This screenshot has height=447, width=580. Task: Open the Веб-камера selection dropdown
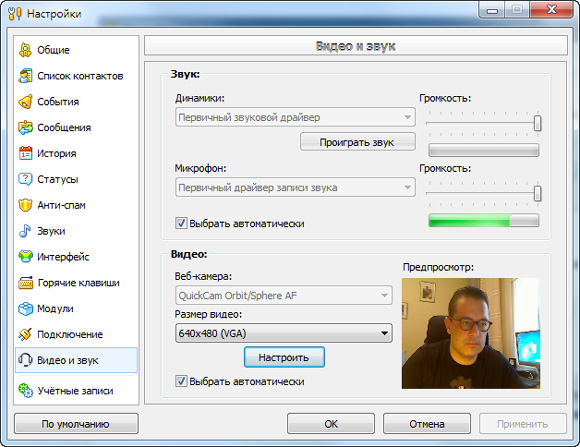[284, 295]
